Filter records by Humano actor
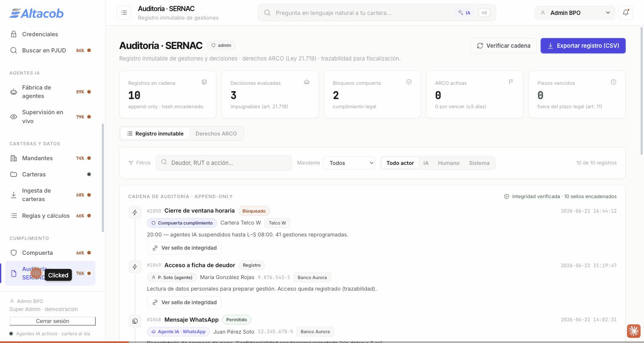644x343 pixels. click(x=448, y=163)
